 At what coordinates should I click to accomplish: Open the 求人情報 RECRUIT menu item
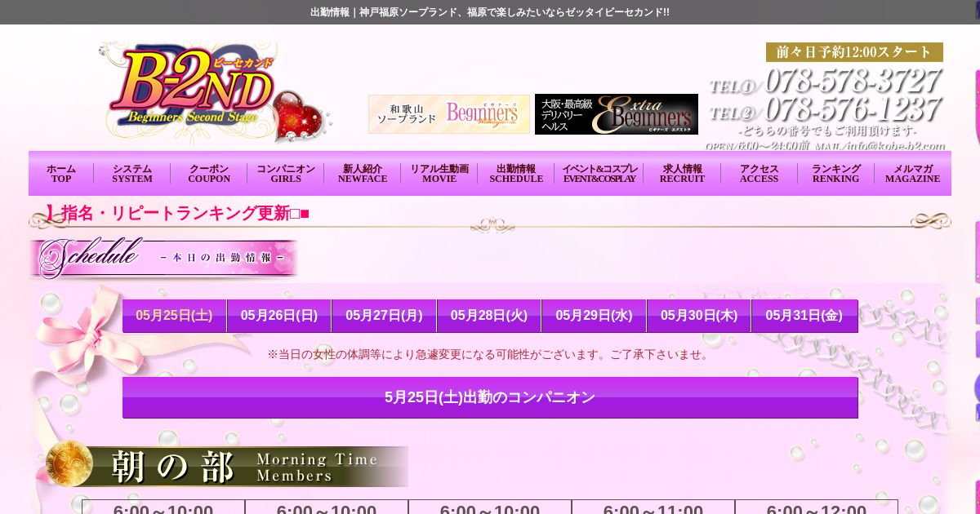[x=682, y=174]
